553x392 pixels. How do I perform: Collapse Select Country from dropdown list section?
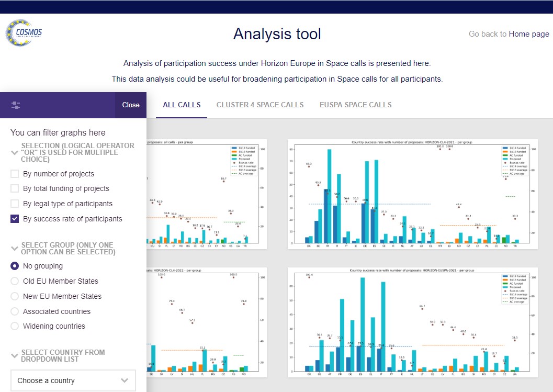pyautogui.click(x=15, y=356)
